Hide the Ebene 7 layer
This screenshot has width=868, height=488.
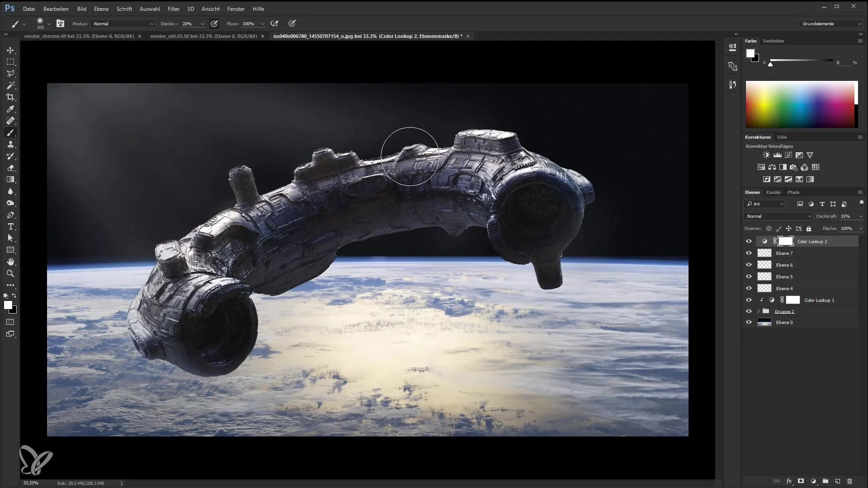click(749, 253)
